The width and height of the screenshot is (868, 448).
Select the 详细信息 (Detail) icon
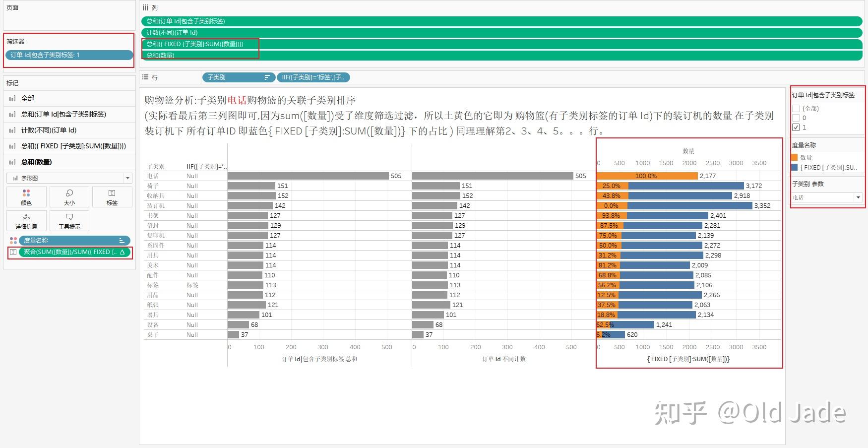click(x=27, y=221)
